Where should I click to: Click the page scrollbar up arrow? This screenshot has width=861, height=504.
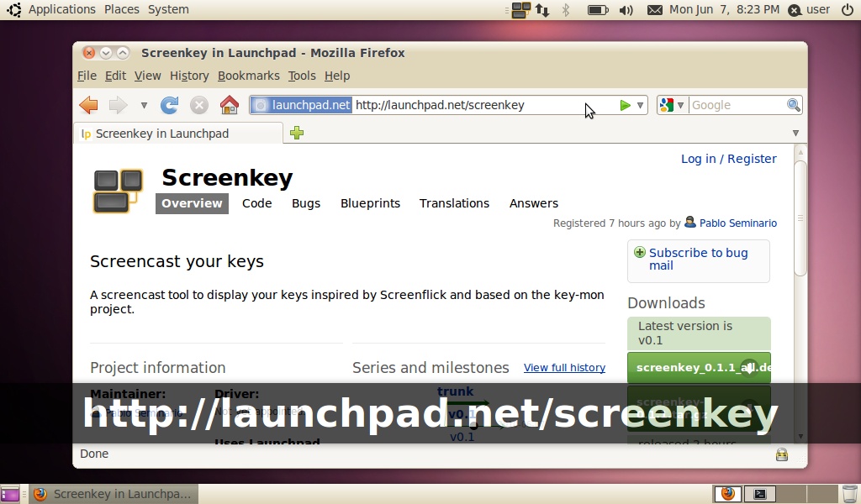pyautogui.click(x=800, y=152)
